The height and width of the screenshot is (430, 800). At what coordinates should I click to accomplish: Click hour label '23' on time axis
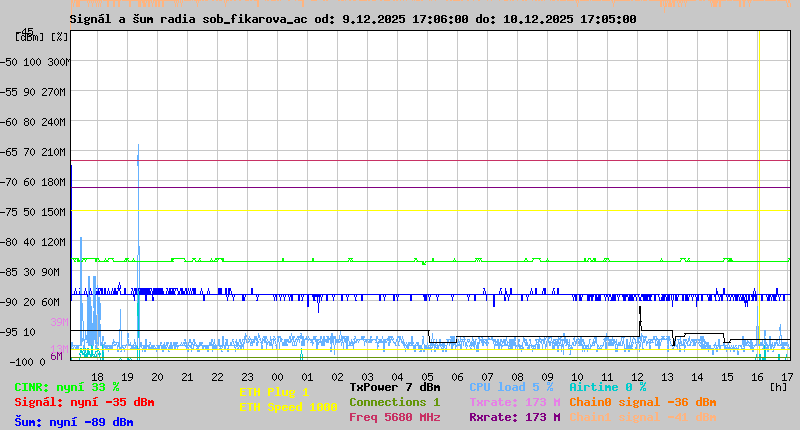coord(247,377)
